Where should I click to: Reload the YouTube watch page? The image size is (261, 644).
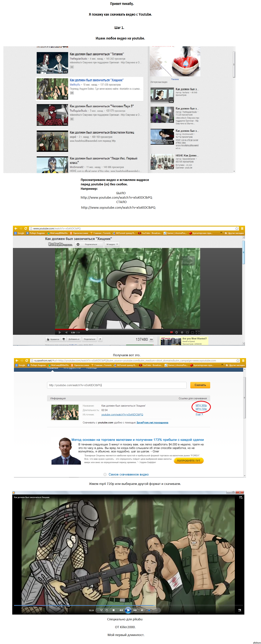coord(26,229)
